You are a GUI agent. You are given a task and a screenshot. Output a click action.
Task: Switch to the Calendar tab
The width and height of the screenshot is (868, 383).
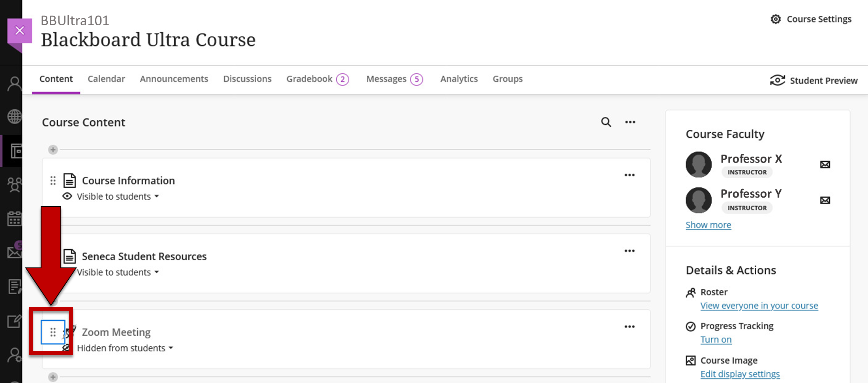pos(106,78)
